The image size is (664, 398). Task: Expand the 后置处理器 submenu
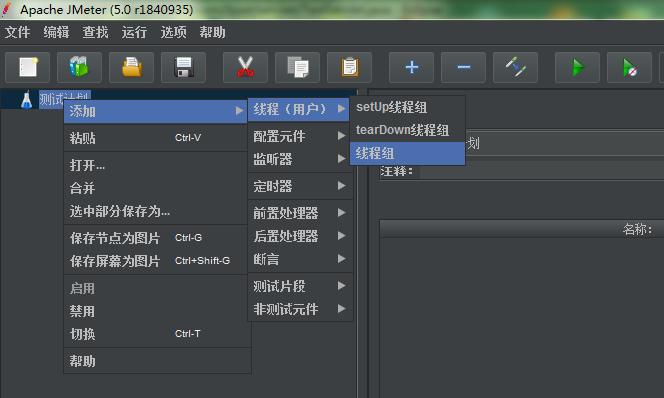point(299,236)
